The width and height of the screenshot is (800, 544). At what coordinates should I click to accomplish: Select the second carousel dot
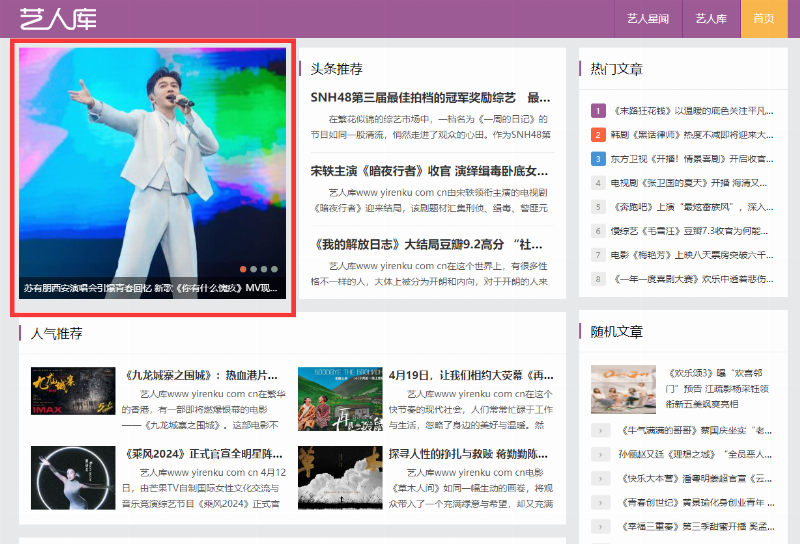(254, 269)
